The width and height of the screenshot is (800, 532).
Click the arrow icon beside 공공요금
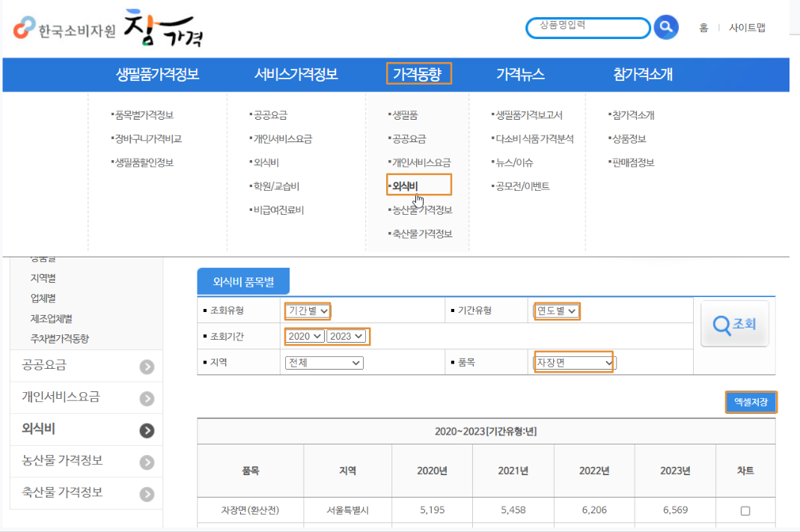click(147, 367)
